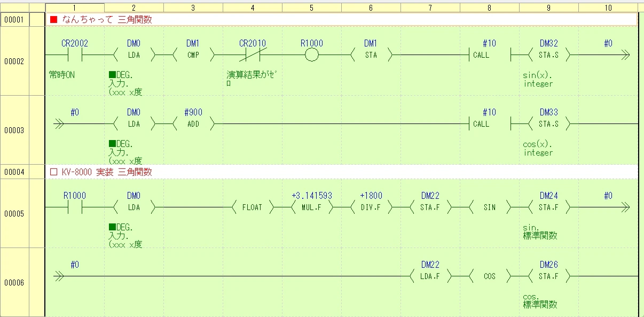Click the DEG. 入力 comment in row 00005
Image resolution: width=644 pixels, height=317 pixels.
click(x=125, y=236)
